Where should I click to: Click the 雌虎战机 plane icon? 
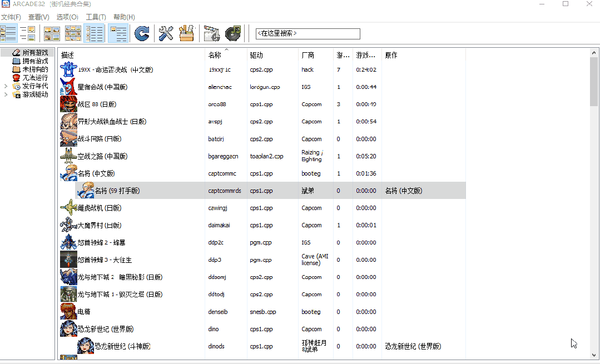pyautogui.click(x=68, y=208)
